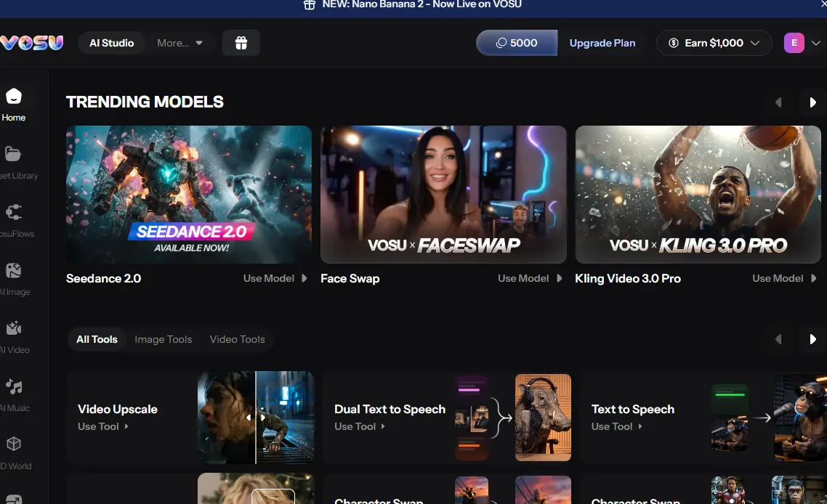827x504 pixels.
Task: Open the AI Music sidebar icon
Action: [x=14, y=386]
